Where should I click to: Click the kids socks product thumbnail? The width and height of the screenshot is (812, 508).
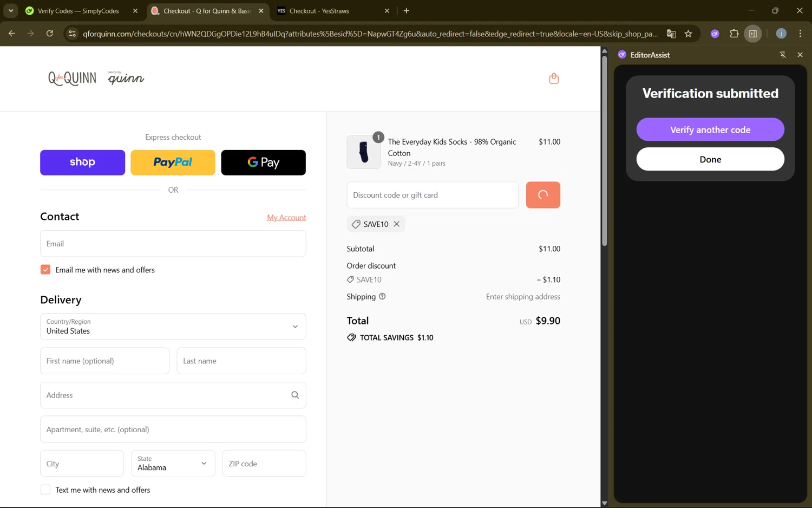click(364, 152)
